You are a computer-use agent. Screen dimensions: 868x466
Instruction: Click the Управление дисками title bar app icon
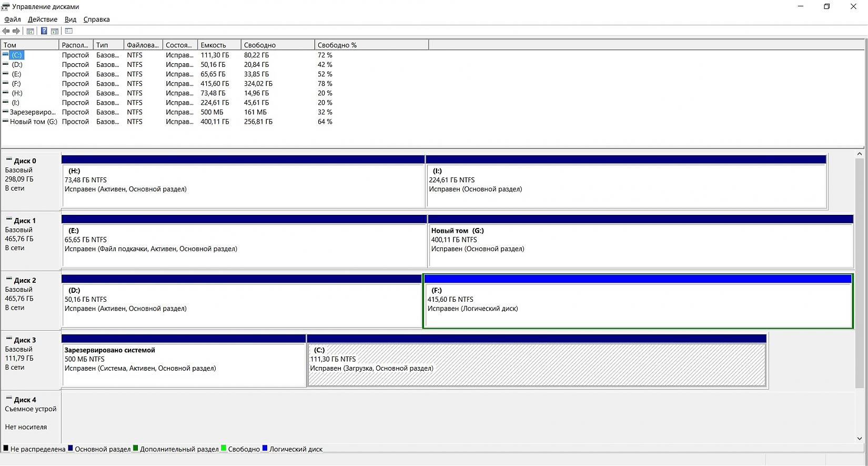tap(6, 6)
